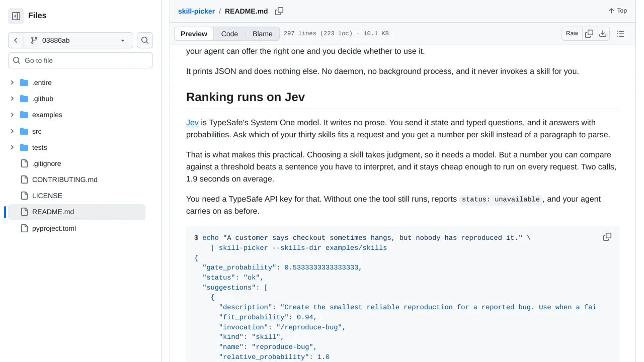Click the tests folder icon
The height and width of the screenshot is (362, 644).
click(x=24, y=147)
